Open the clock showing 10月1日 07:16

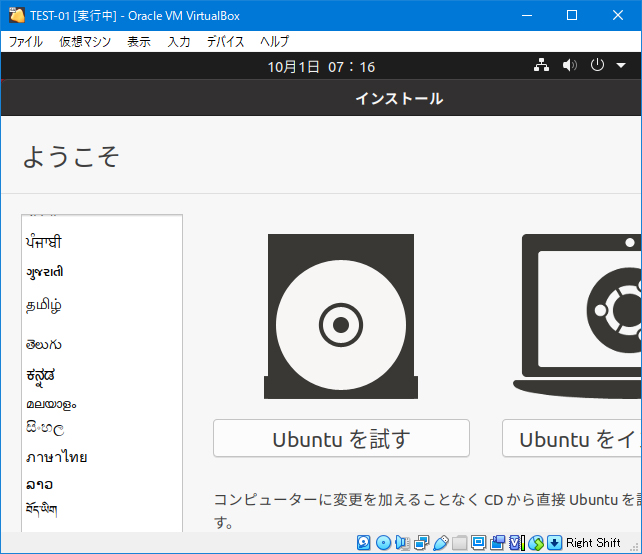[321, 67]
